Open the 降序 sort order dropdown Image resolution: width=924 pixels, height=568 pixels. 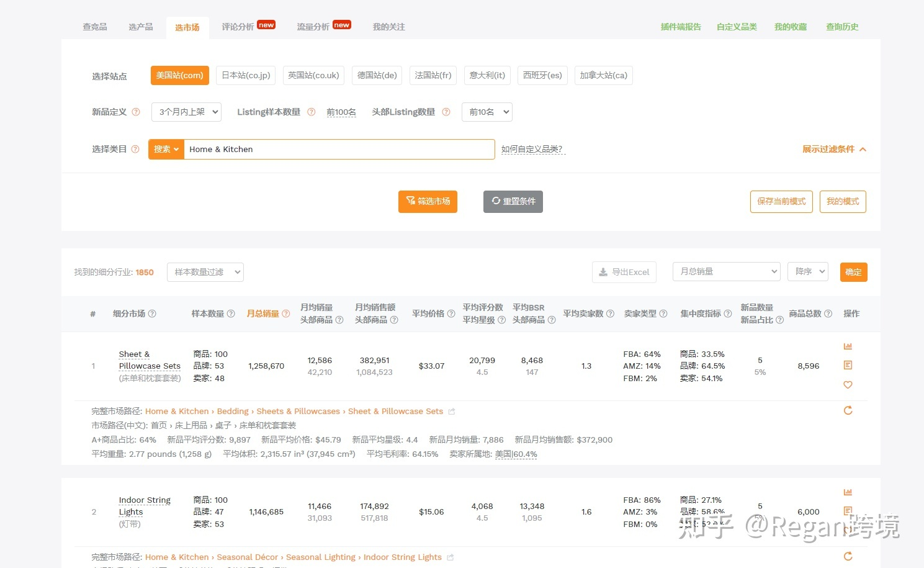(807, 271)
